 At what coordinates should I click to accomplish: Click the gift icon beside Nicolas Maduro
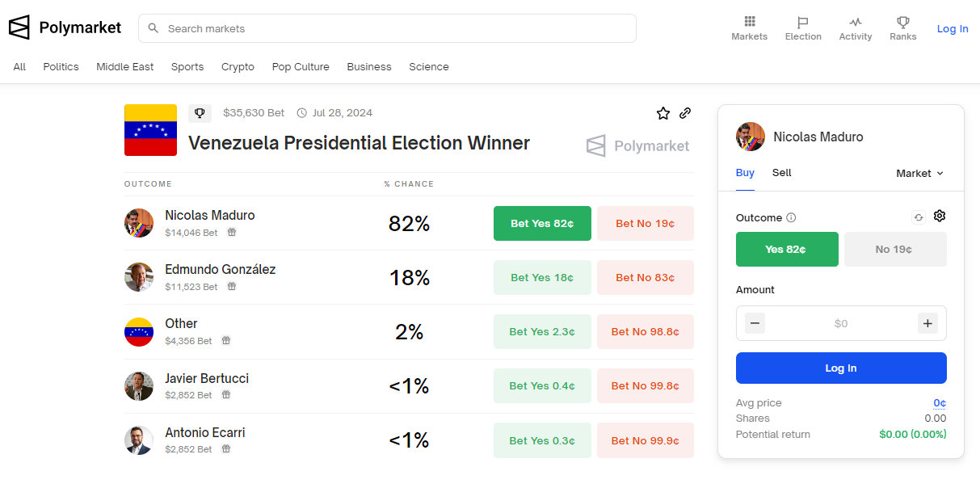pyautogui.click(x=232, y=232)
